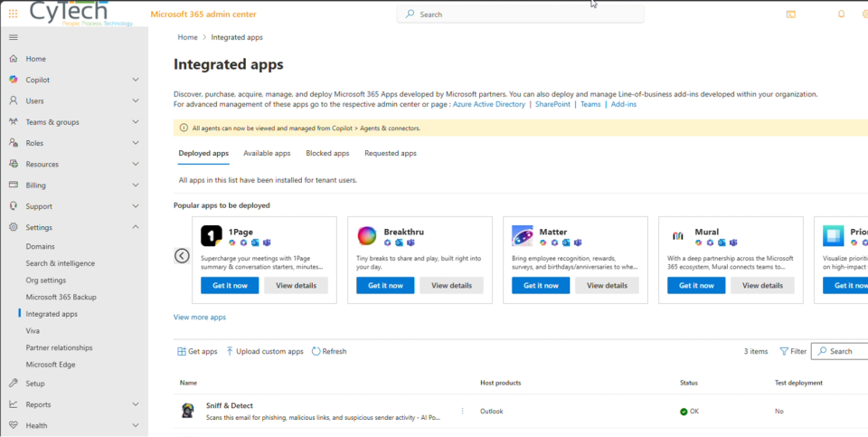
Task: Click Get it now for Matter
Action: click(x=541, y=285)
